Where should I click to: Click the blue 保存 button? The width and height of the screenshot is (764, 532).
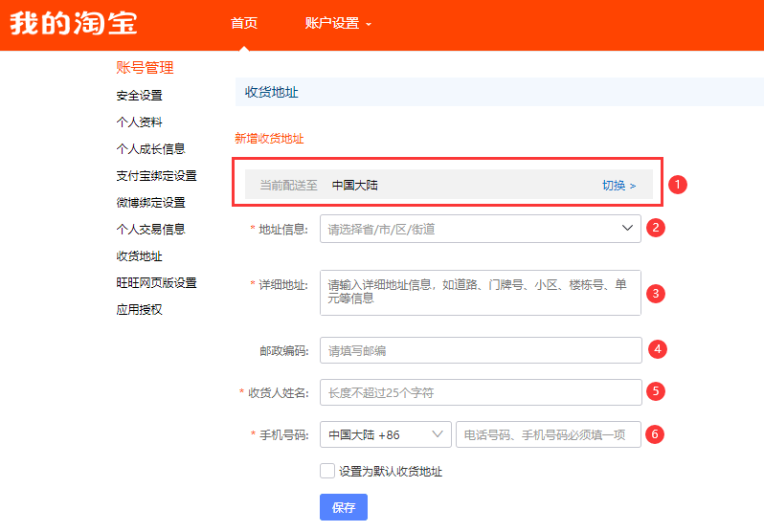pos(344,508)
